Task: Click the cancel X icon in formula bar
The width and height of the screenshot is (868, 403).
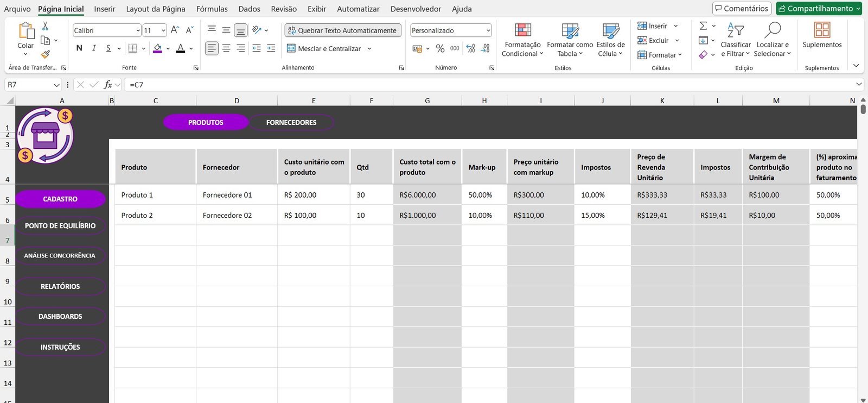Action: [80, 85]
